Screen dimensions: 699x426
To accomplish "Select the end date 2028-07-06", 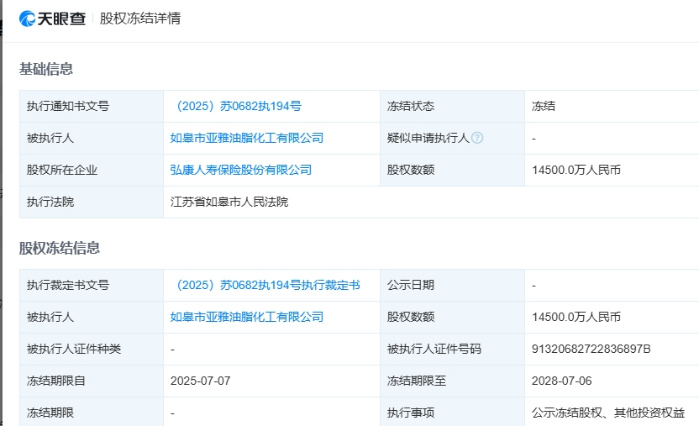I will (561, 381).
